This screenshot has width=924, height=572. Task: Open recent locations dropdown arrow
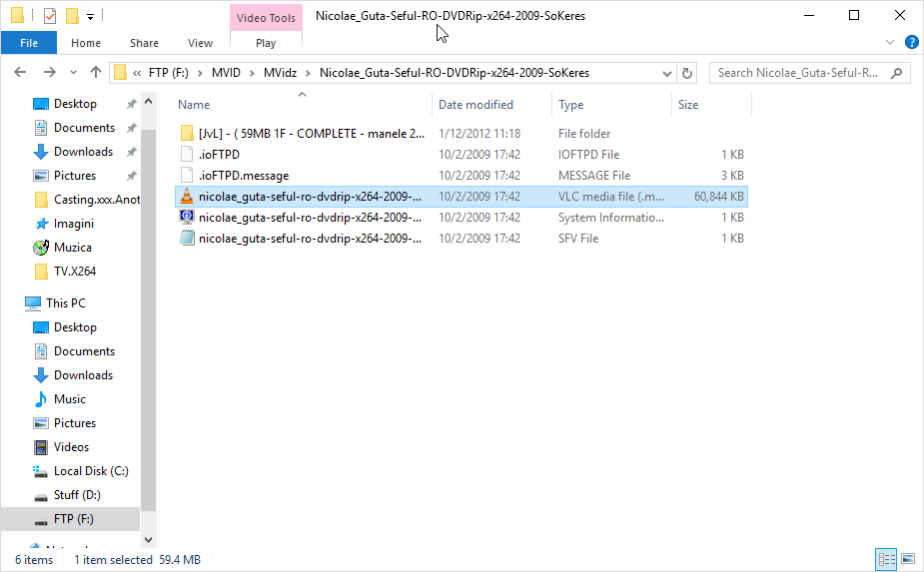pos(73,73)
